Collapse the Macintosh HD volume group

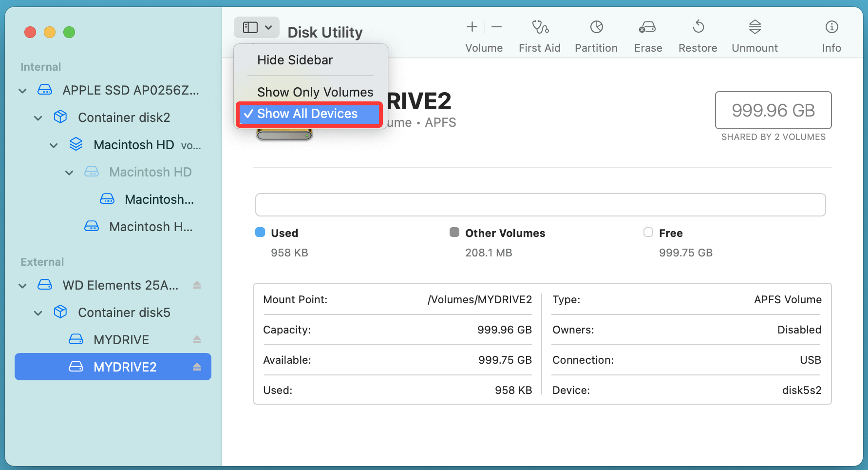pos(54,145)
